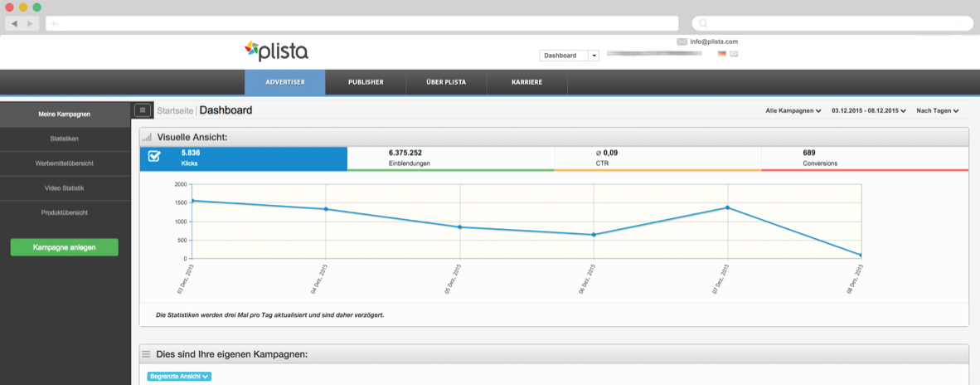
Task: Click the bar chart icon beside Visuelle Ansicht
Action: point(148,137)
